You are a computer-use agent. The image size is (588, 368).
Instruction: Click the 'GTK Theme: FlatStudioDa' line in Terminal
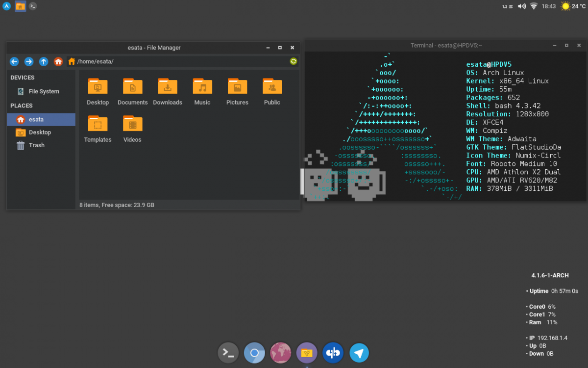tap(514, 148)
